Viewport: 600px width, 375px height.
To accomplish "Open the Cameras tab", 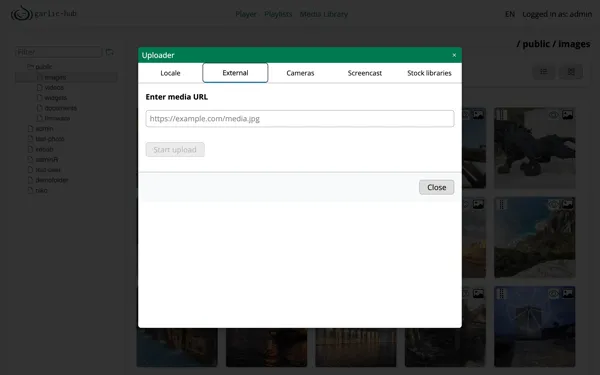I will [300, 73].
